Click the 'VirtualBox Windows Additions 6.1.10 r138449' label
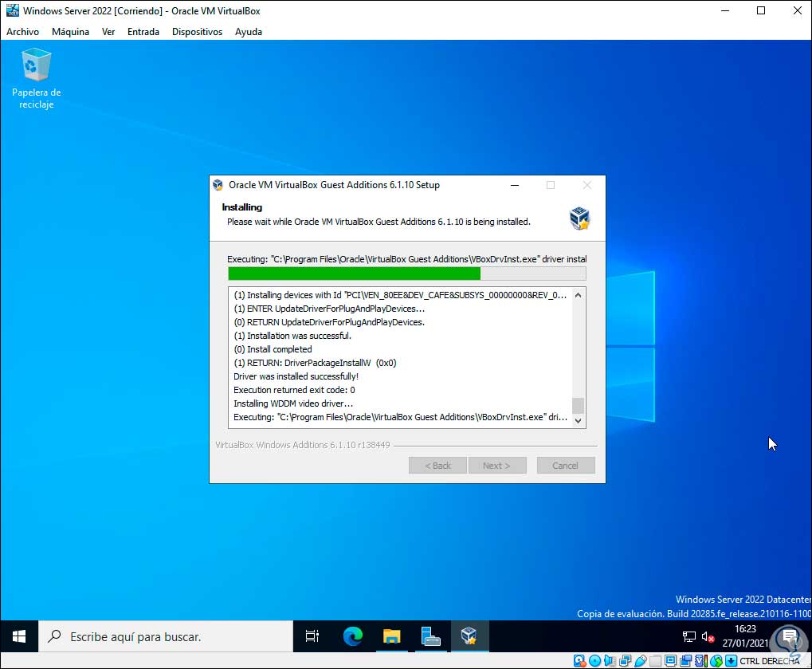This screenshot has width=812, height=669. pyautogui.click(x=303, y=445)
